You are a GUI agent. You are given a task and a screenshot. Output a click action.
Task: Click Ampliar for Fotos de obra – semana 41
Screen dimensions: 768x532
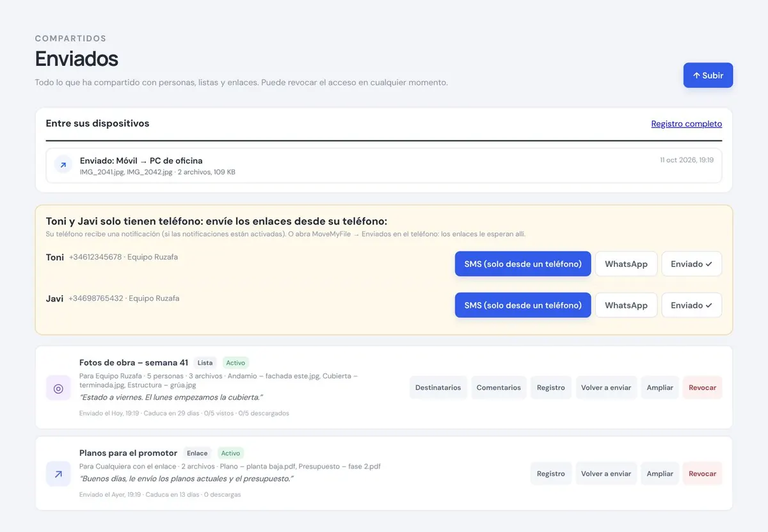[660, 387]
